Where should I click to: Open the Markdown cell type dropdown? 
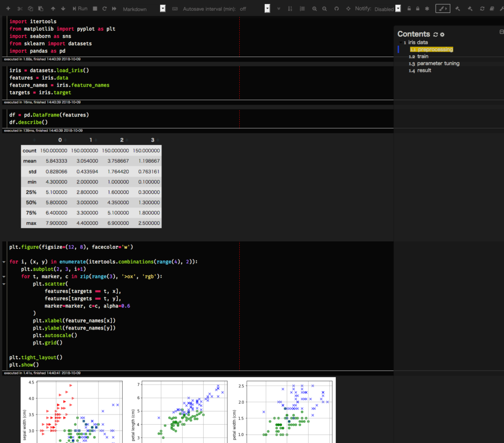coord(144,9)
